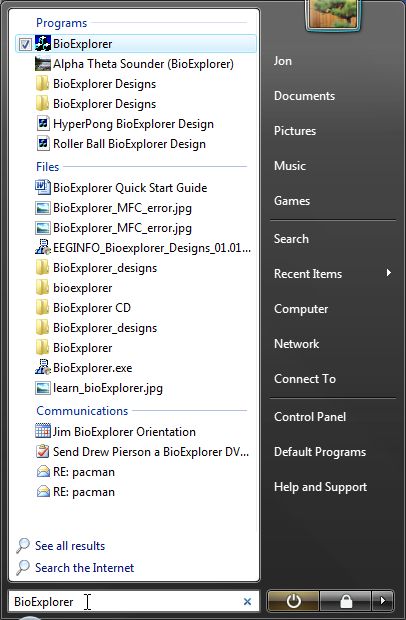
Task: Open the Jon user folder
Action: coord(283,61)
